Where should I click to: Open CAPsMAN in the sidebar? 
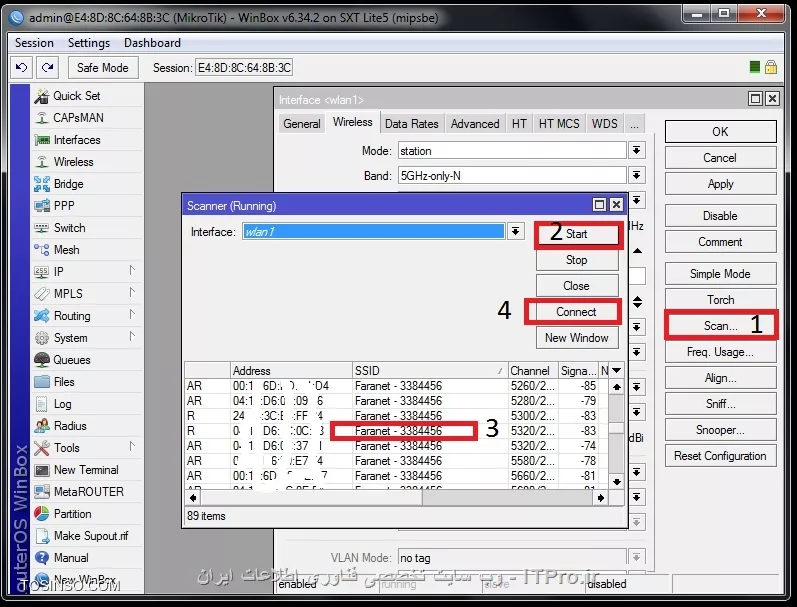point(78,117)
